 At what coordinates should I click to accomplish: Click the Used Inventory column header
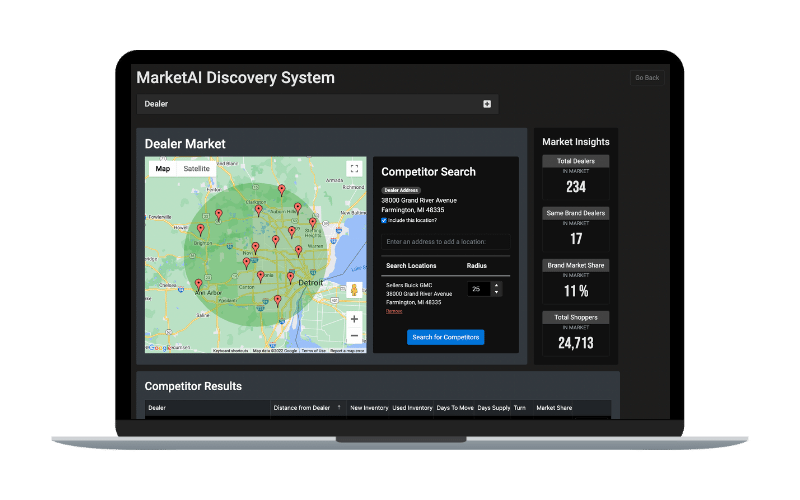tap(412, 408)
